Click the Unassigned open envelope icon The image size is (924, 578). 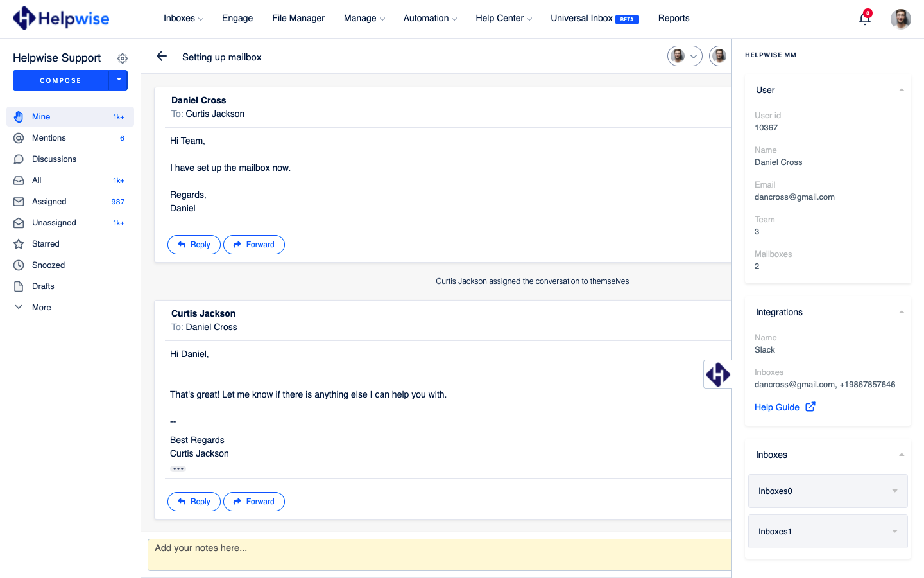[19, 223]
